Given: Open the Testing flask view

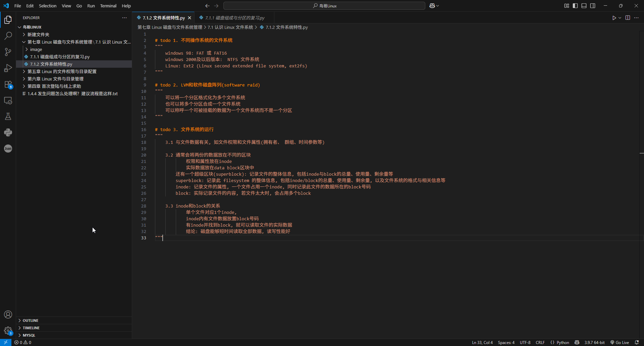Looking at the screenshot, I should pyautogui.click(x=8, y=116).
